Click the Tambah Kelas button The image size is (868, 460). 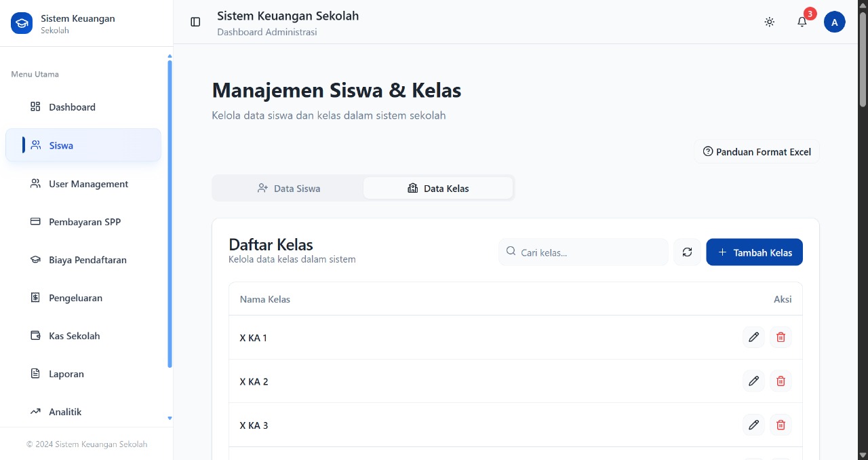pyautogui.click(x=755, y=252)
